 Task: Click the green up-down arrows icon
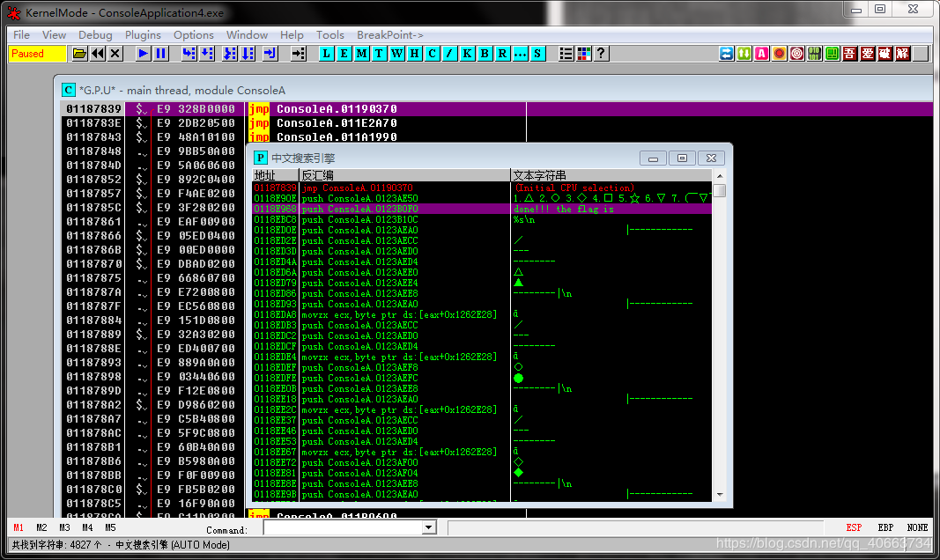pyautogui.click(x=744, y=54)
